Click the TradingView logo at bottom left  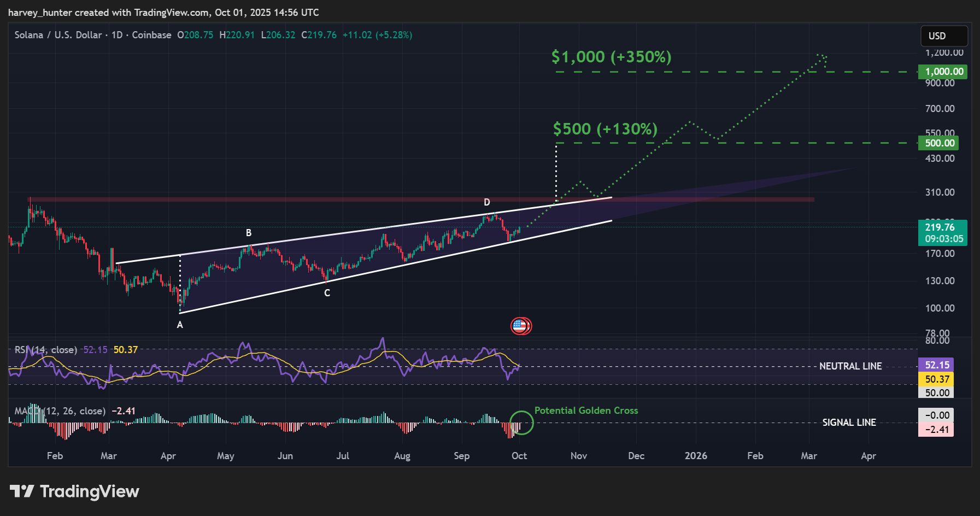pos(77,491)
